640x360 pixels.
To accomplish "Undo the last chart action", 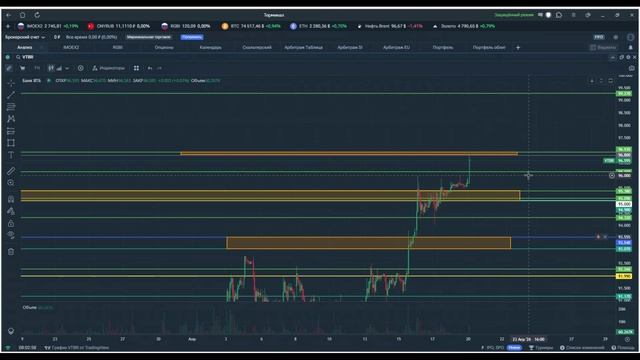I will click(150, 68).
